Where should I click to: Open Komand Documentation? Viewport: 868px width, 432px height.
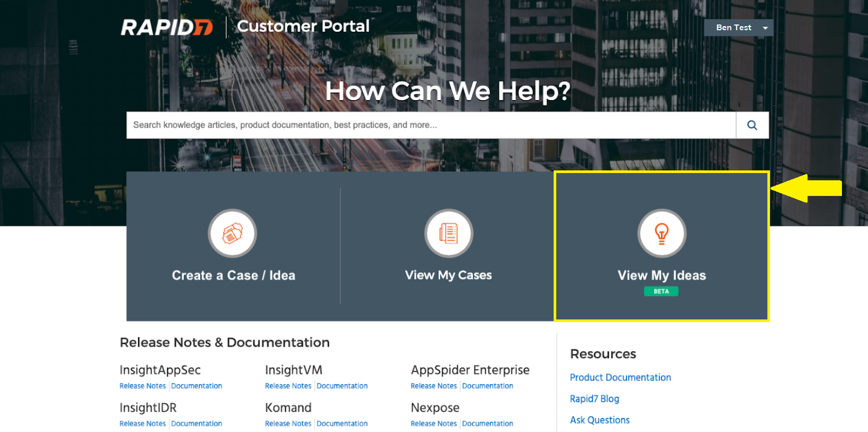tap(342, 424)
